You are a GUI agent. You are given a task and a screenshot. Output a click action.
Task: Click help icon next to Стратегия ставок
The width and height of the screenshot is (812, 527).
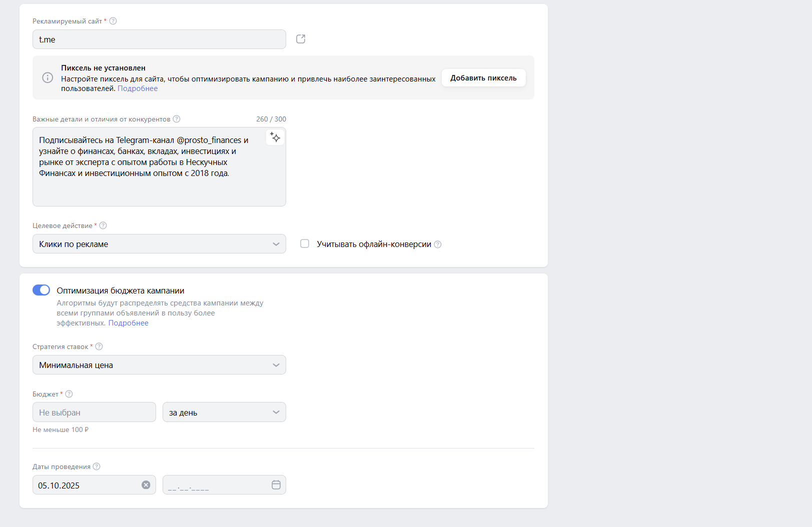pyautogui.click(x=99, y=346)
